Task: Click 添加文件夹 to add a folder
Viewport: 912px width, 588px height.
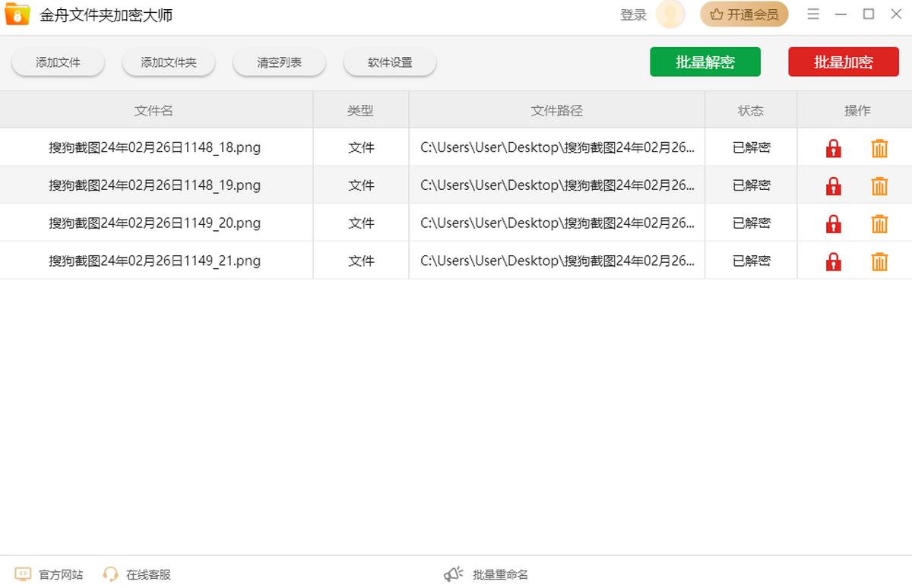Action: pos(169,63)
